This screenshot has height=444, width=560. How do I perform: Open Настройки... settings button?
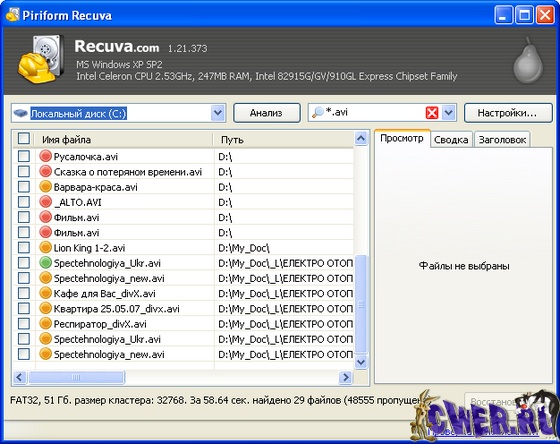tap(508, 113)
